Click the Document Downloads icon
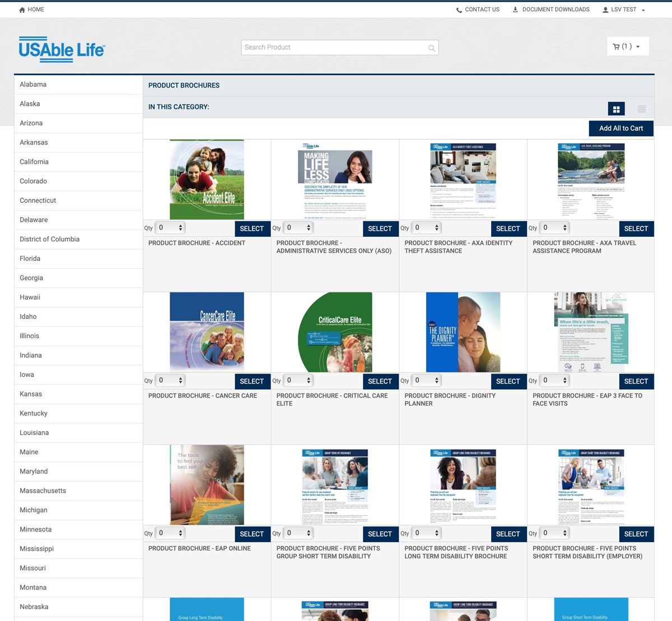 pos(515,10)
